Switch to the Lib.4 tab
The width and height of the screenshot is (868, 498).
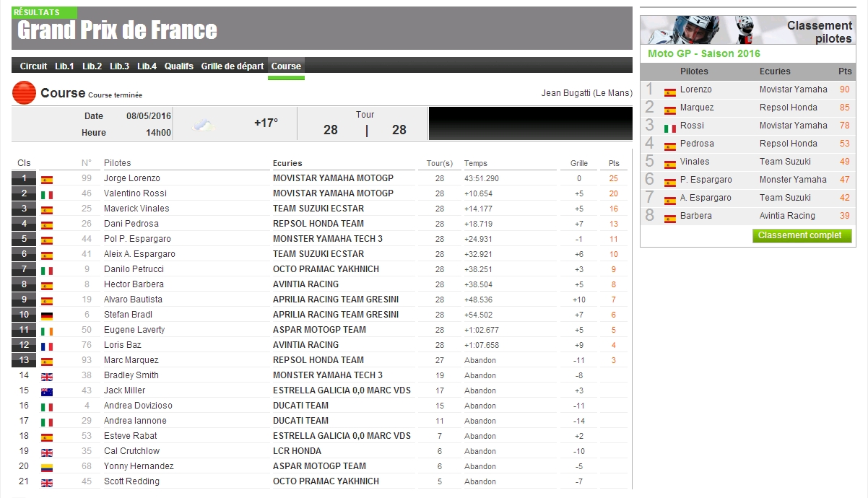click(x=147, y=66)
